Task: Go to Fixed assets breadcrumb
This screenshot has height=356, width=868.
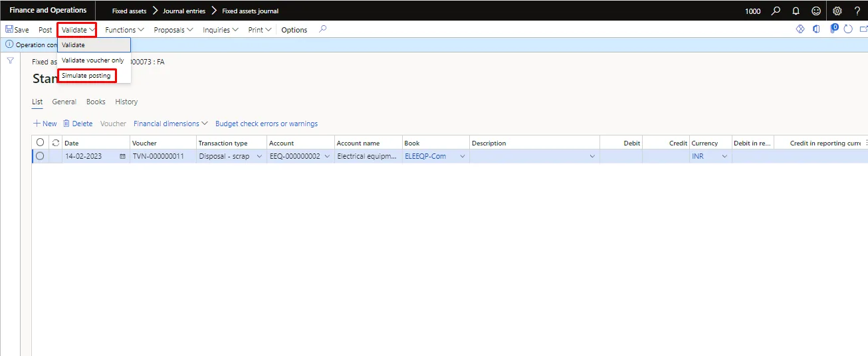Action: coord(129,11)
